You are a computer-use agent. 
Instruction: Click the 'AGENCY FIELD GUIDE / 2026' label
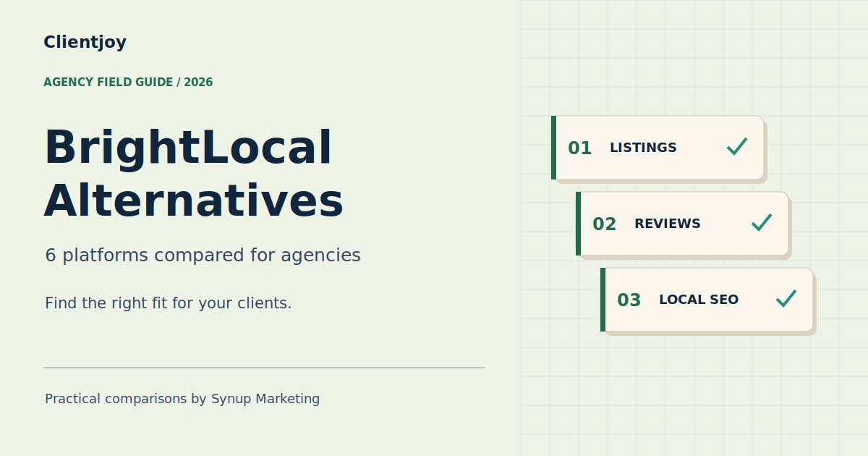pos(128,83)
